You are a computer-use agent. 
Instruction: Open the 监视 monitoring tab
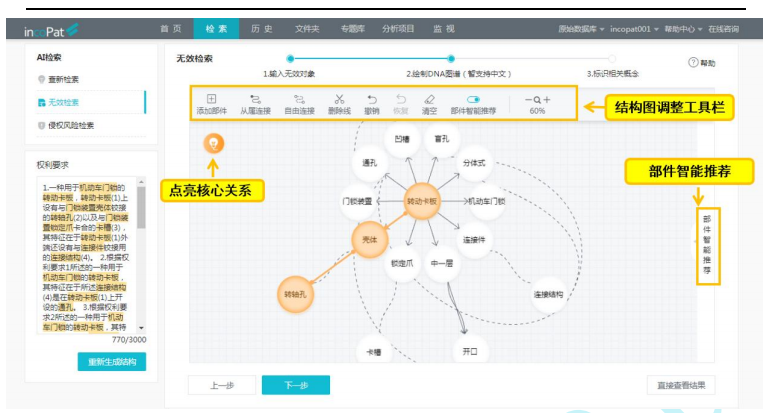444,29
